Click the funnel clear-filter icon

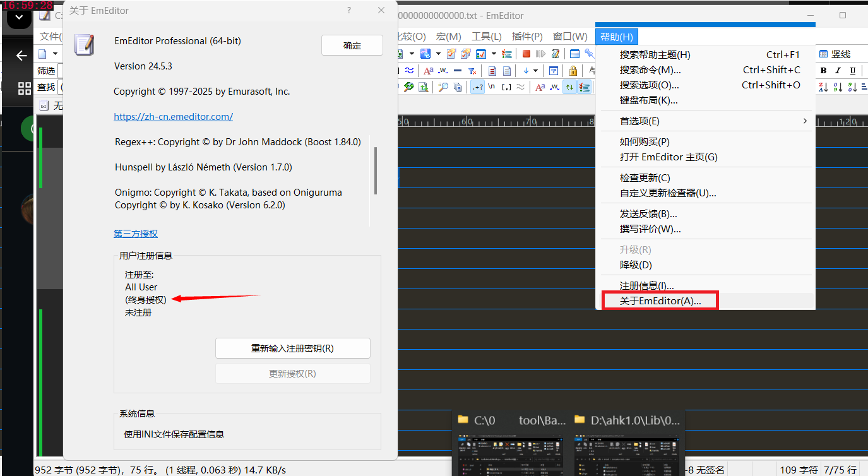[x=472, y=71]
